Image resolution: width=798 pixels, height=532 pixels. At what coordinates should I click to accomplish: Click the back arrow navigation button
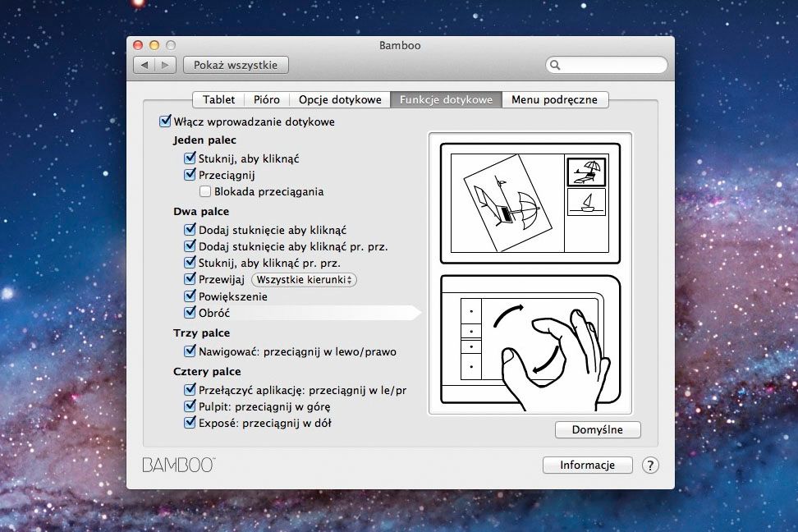click(144, 65)
